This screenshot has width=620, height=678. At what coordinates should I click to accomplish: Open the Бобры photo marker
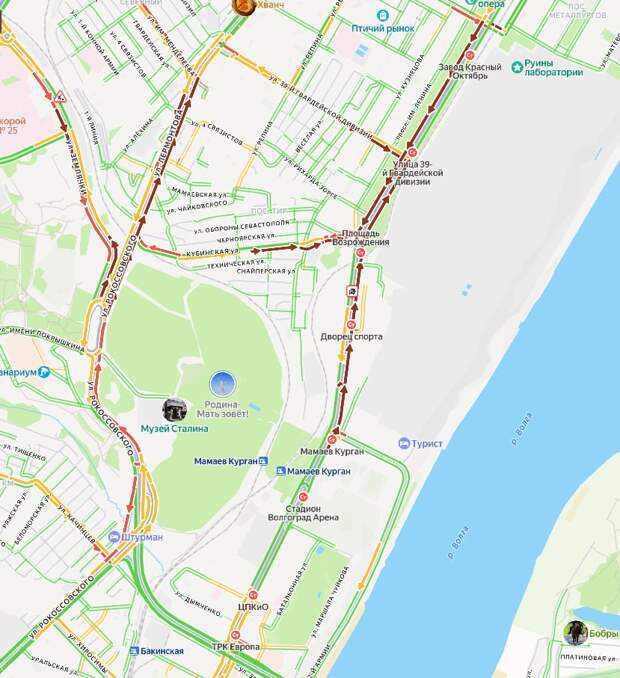pyautogui.click(x=575, y=633)
